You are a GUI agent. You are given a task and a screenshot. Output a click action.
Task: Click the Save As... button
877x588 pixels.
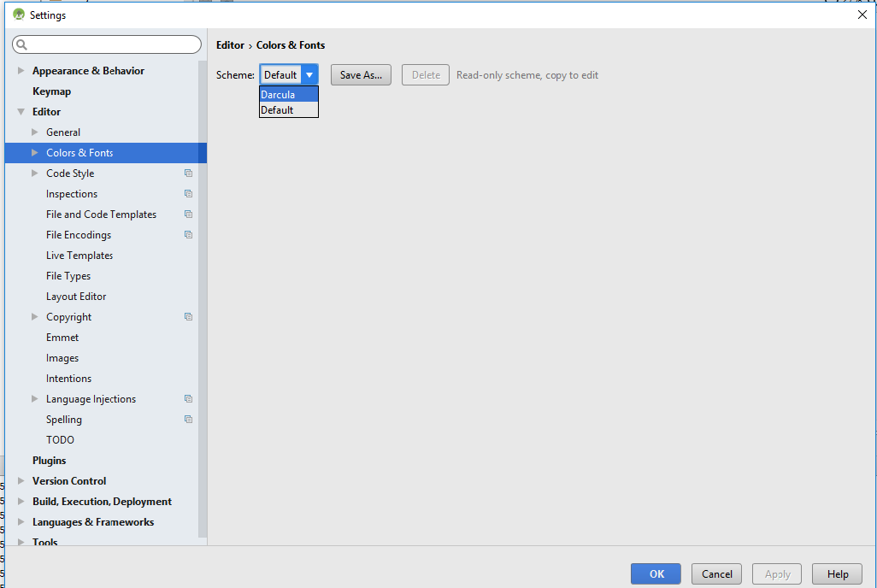pyautogui.click(x=361, y=75)
